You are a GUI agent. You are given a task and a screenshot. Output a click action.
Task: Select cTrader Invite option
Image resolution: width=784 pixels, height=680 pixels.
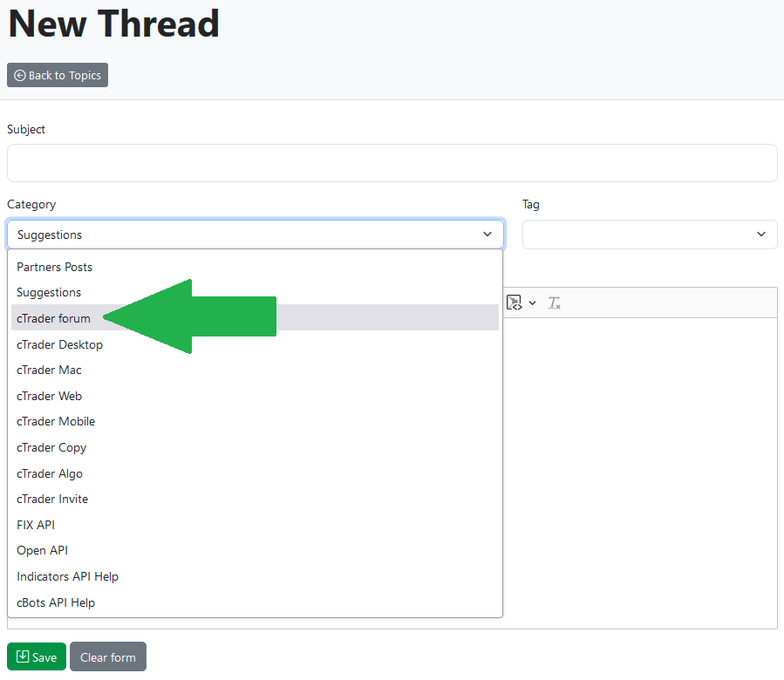[255, 499]
